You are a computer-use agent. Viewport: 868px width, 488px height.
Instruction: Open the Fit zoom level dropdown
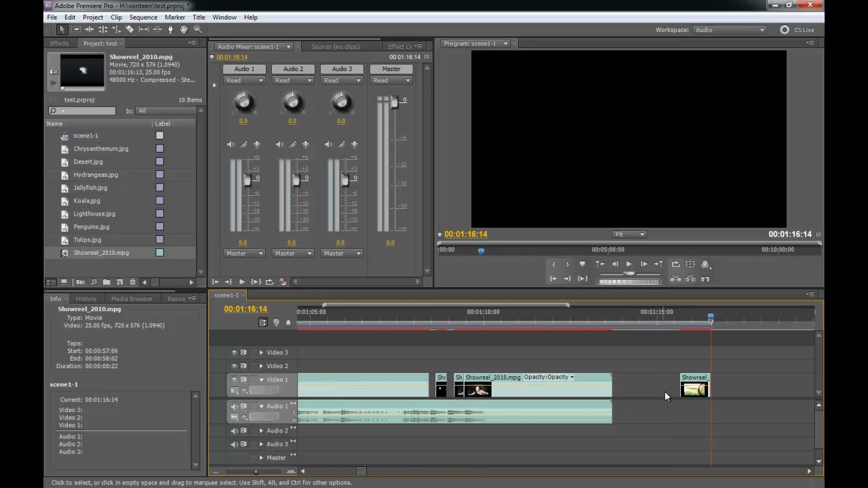[x=629, y=235]
